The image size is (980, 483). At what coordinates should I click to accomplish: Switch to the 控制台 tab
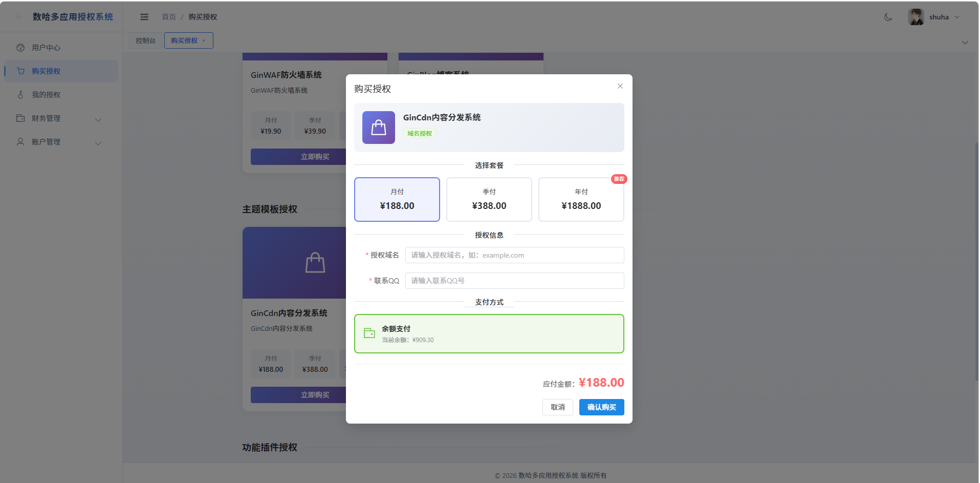[145, 40]
